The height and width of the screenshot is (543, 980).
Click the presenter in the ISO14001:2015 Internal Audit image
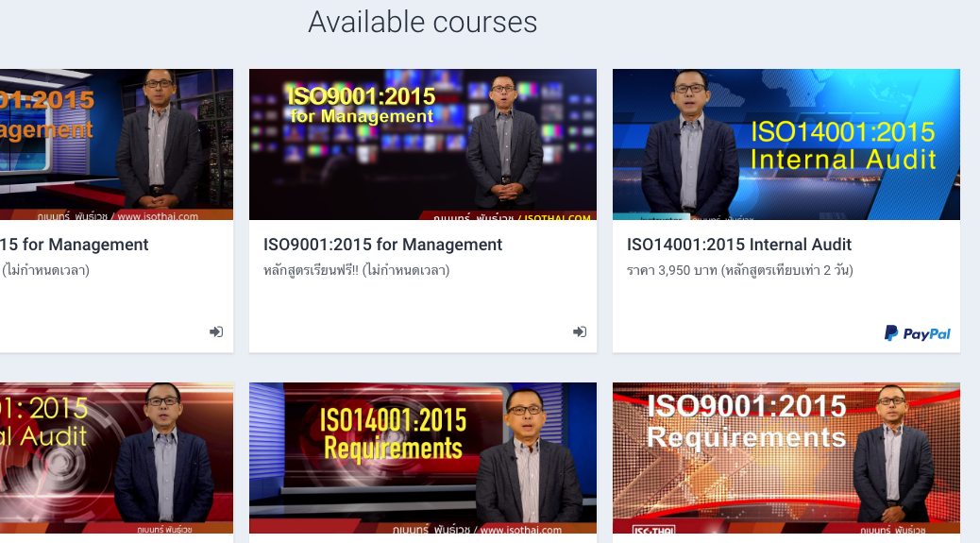693,142
